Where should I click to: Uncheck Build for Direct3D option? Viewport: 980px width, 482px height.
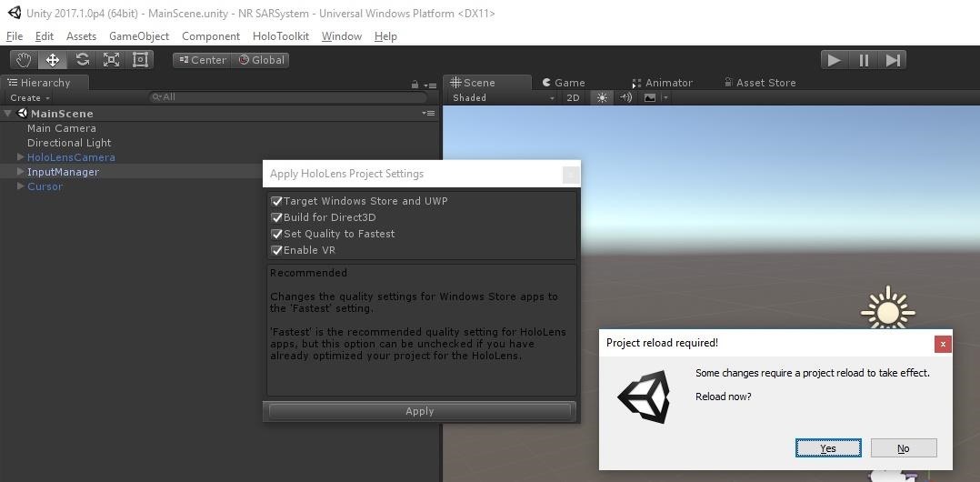[277, 217]
